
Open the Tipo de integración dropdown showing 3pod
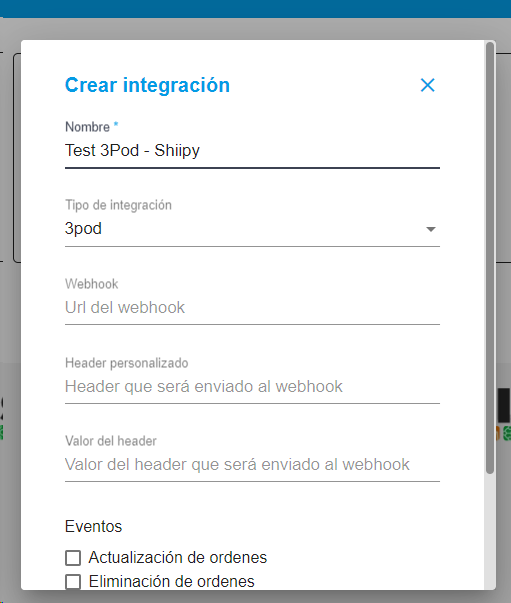click(x=252, y=229)
